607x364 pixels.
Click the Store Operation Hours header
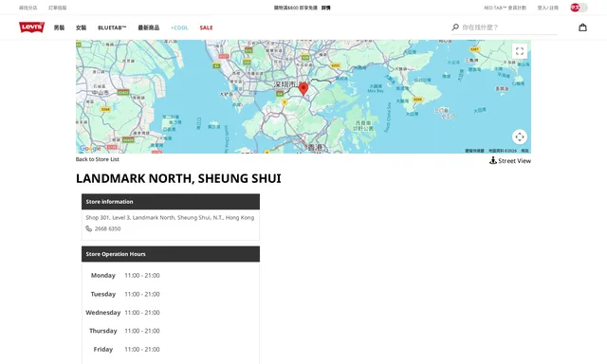point(171,254)
